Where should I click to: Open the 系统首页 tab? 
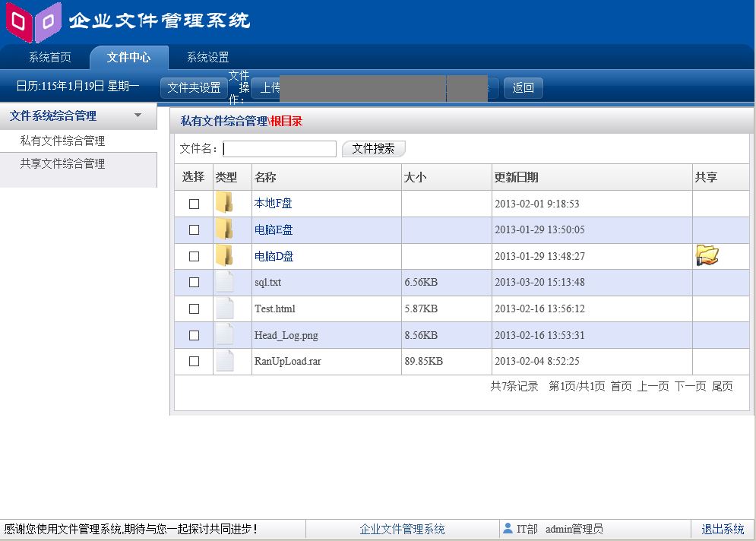click(50, 58)
